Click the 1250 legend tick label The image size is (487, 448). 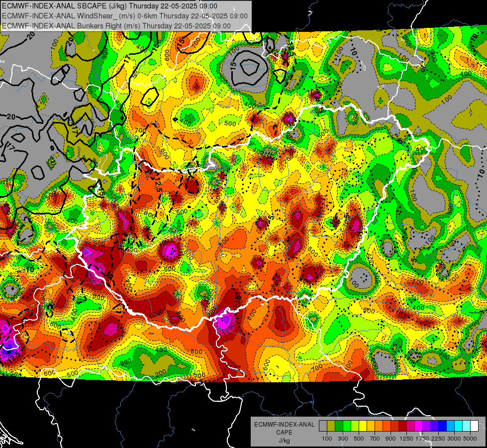pos(406,439)
